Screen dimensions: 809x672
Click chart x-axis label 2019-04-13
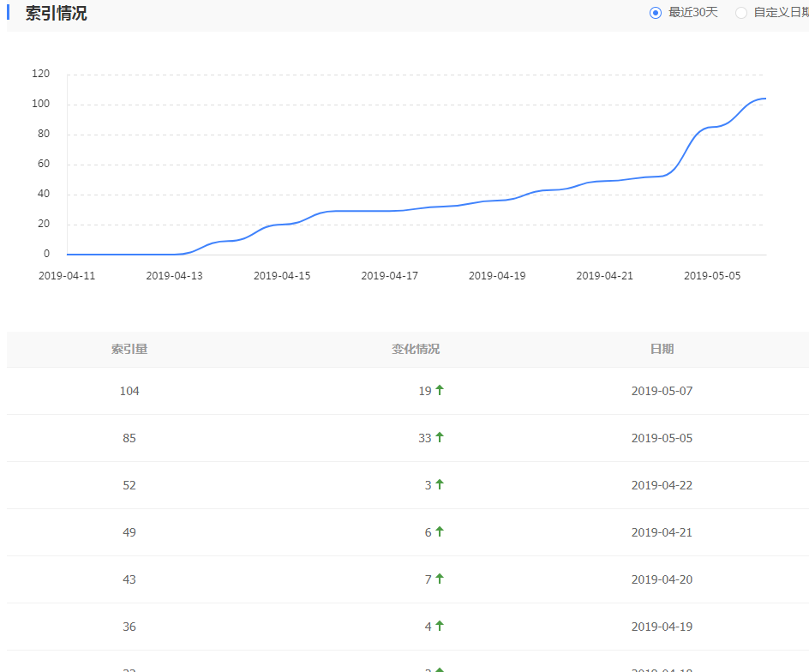[174, 276]
